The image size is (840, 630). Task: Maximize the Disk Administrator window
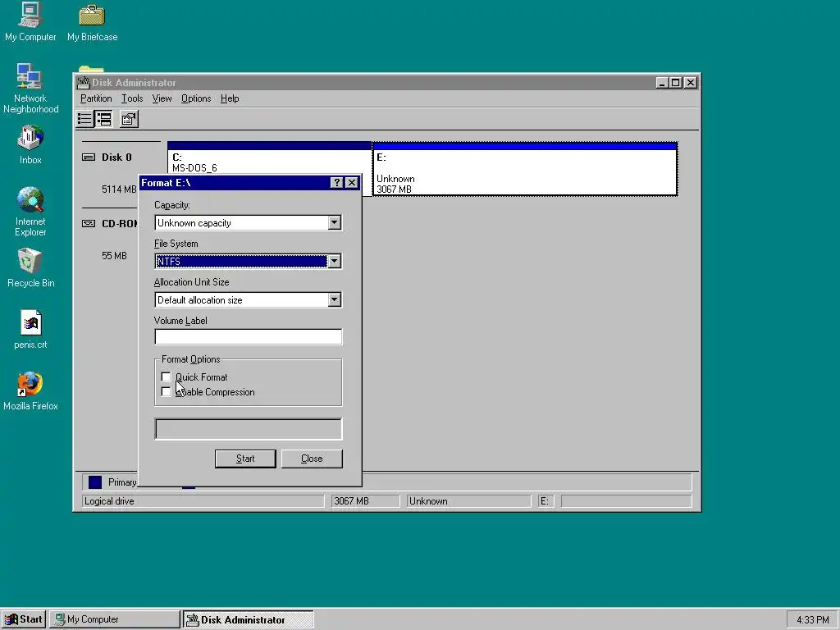676,83
